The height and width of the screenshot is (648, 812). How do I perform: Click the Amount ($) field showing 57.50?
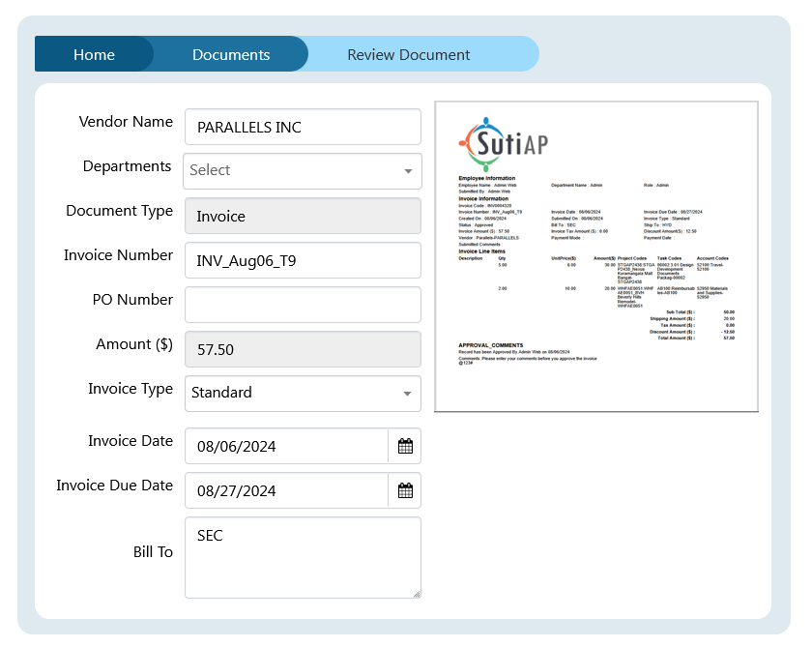click(302, 349)
